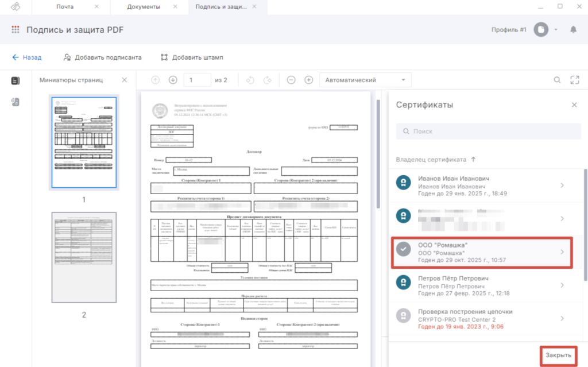Viewport: 588px width, 367px height.
Task: Close the Миниатюры страниц panel
Action: coord(125,80)
